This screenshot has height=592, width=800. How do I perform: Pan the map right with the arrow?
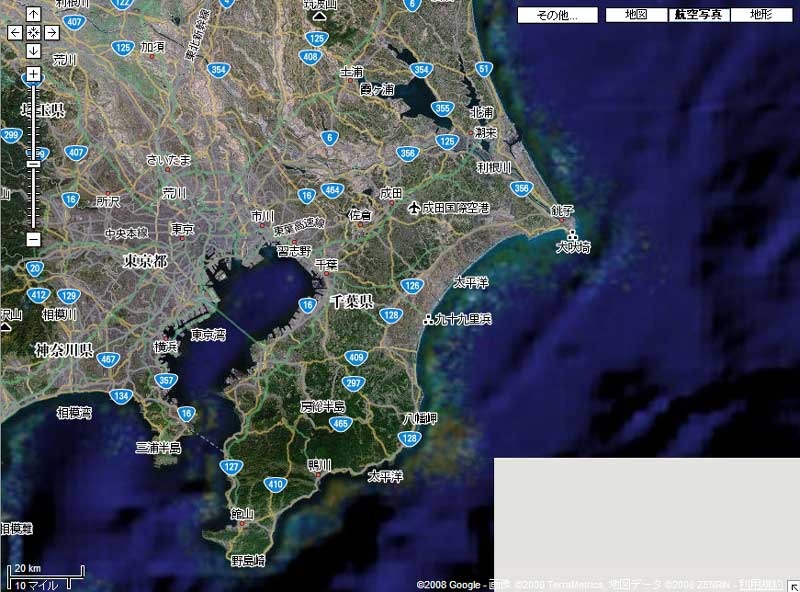click(x=52, y=32)
